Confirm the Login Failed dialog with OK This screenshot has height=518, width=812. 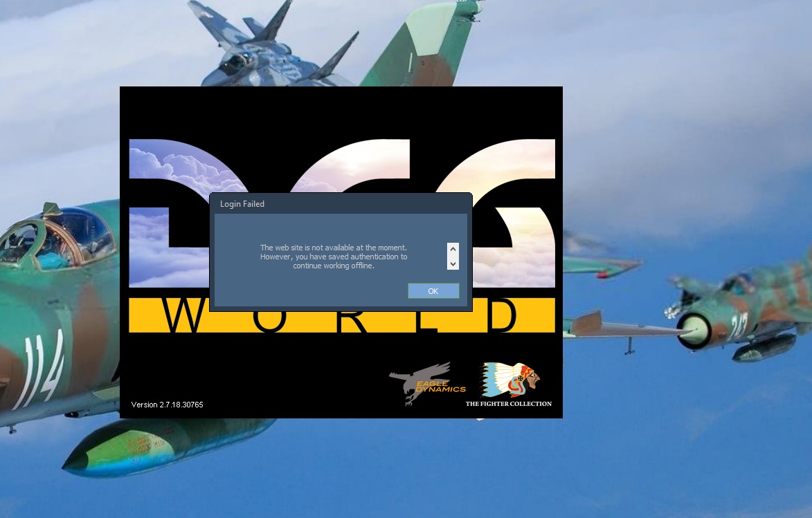point(433,291)
